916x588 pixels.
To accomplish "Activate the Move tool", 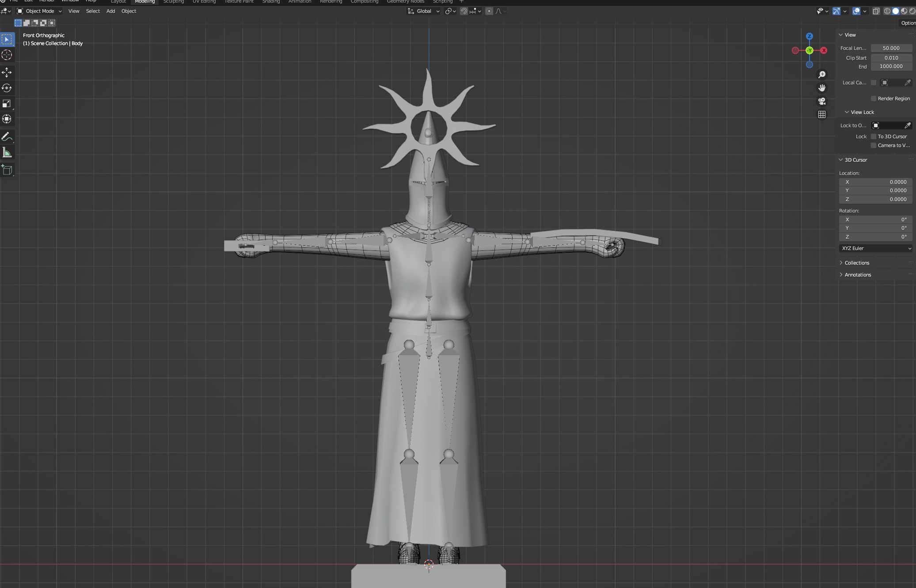I will coord(7,72).
